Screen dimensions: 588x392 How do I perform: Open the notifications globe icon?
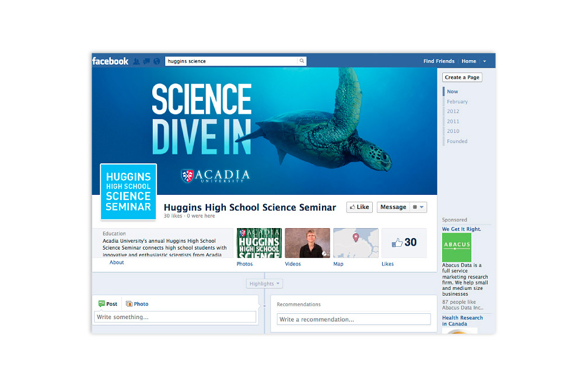click(x=157, y=61)
